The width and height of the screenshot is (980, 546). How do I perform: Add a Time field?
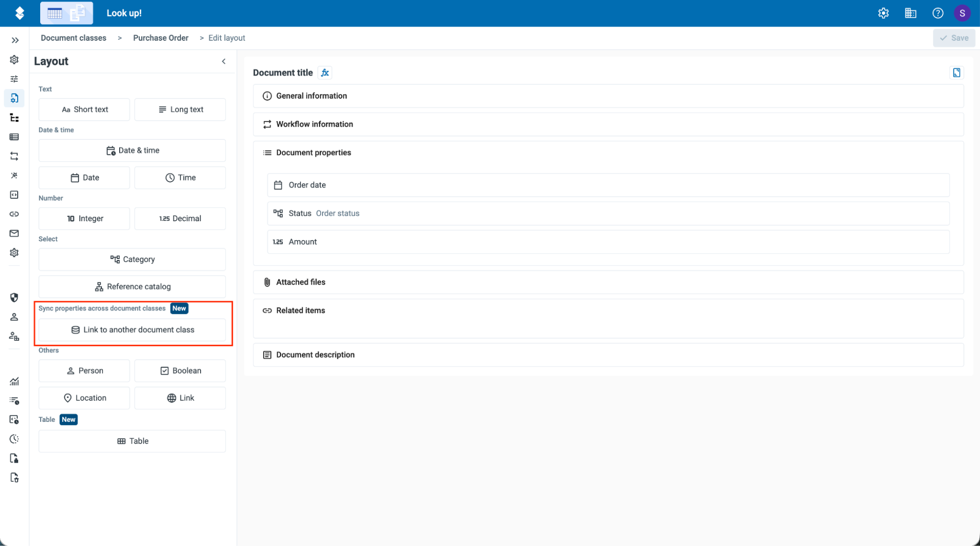click(180, 178)
